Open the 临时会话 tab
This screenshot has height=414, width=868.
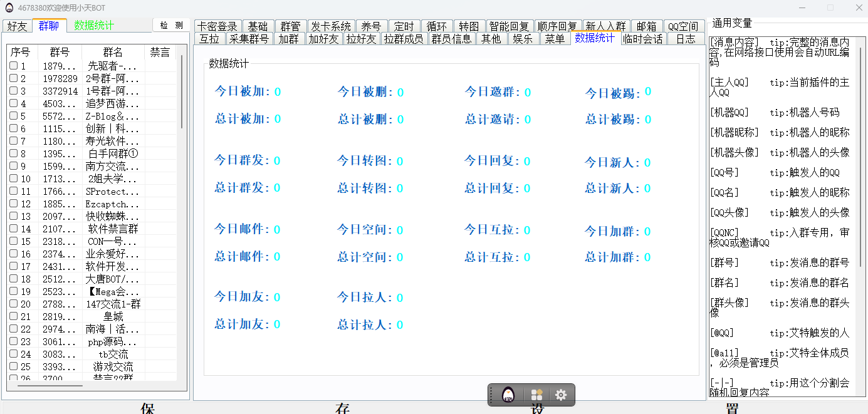click(x=643, y=39)
